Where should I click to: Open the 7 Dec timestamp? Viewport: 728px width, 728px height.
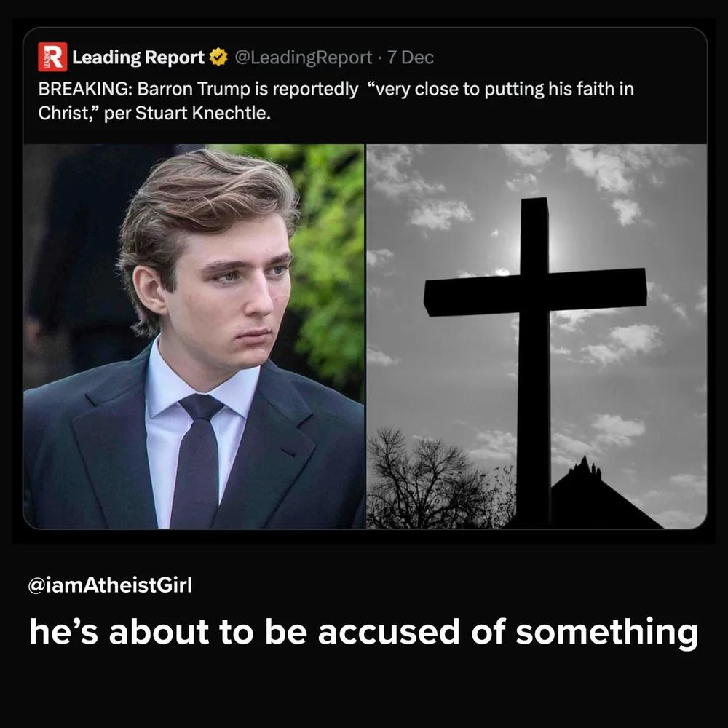click(411, 57)
